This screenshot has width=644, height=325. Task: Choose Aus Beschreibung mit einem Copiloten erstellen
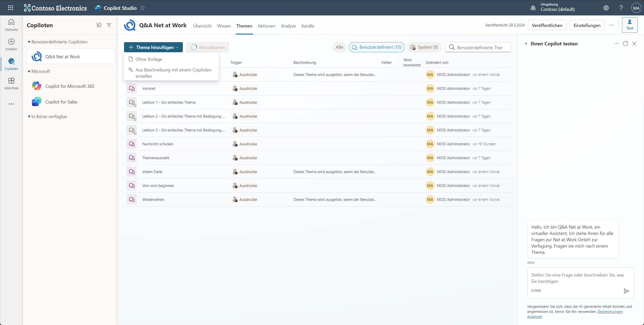(171, 73)
